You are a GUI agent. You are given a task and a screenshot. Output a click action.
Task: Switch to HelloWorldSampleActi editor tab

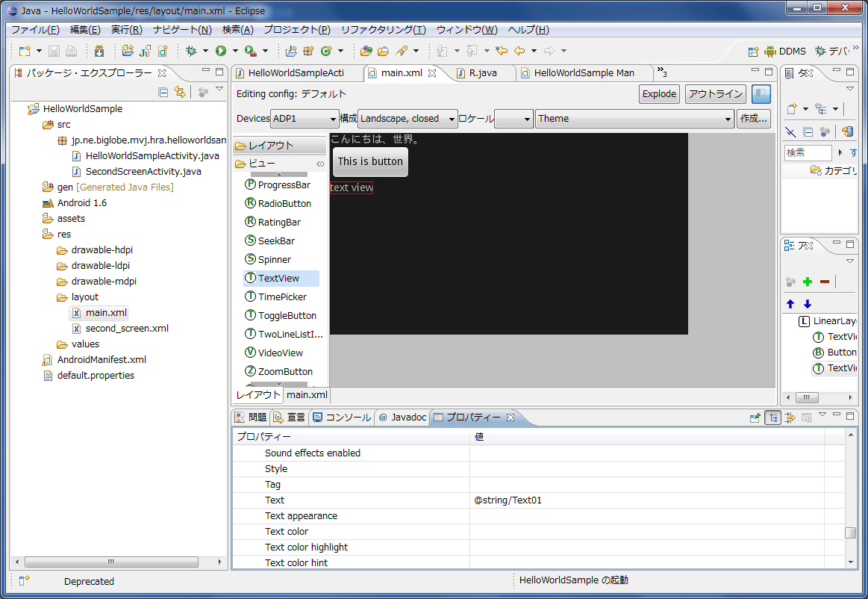pyautogui.click(x=296, y=72)
